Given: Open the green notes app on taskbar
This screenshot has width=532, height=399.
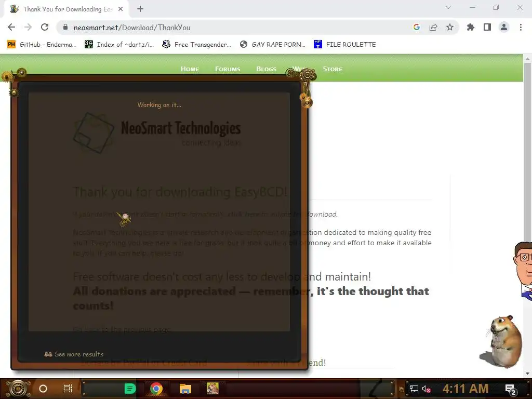Looking at the screenshot, I should pyautogui.click(x=130, y=389).
